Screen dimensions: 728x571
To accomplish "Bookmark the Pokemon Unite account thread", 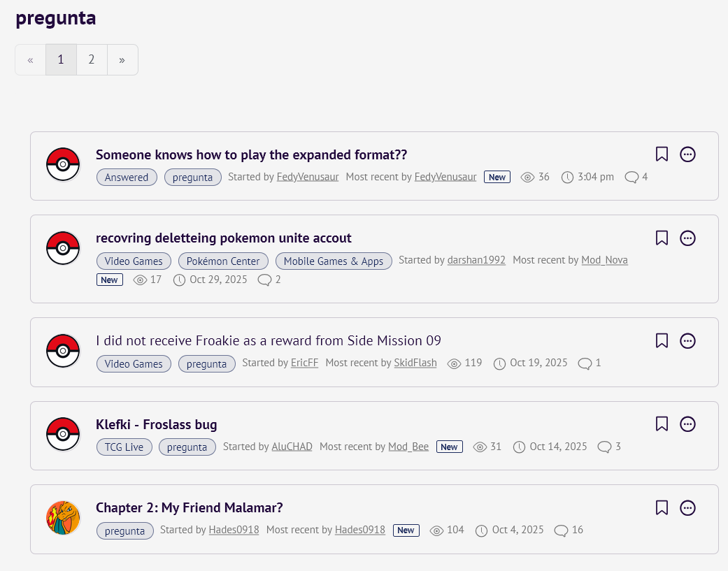I will coord(662,238).
